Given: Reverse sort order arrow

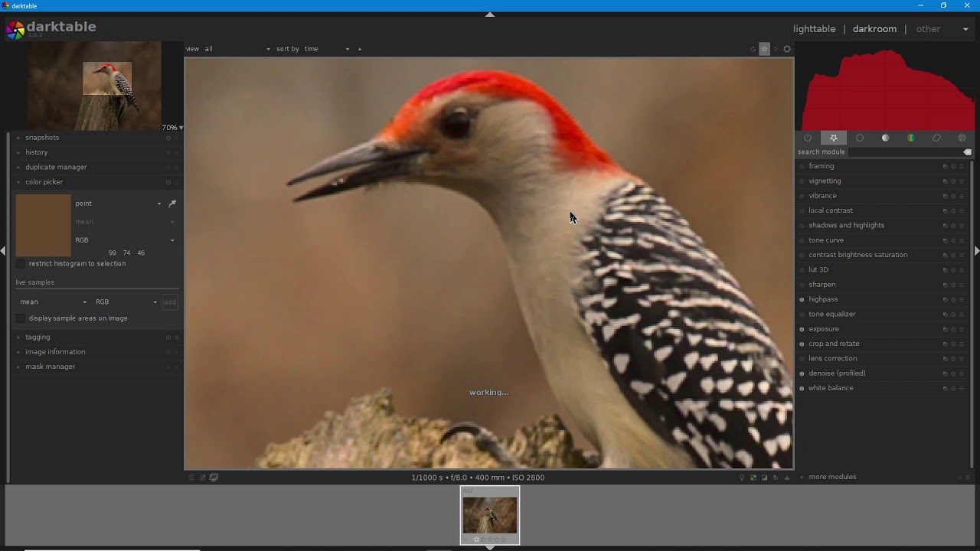Looking at the screenshot, I should coord(360,49).
